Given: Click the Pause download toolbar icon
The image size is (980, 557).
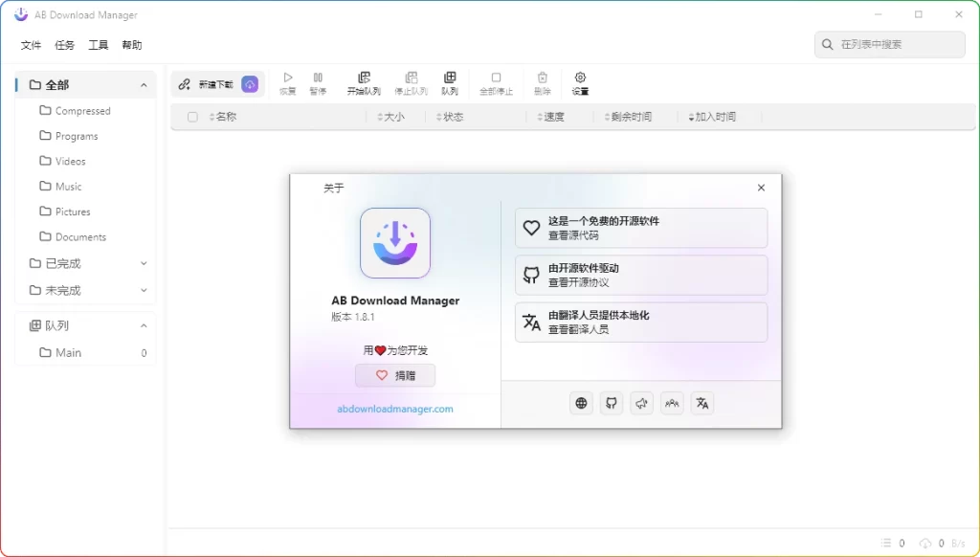Looking at the screenshot, I should pos(318,81).
